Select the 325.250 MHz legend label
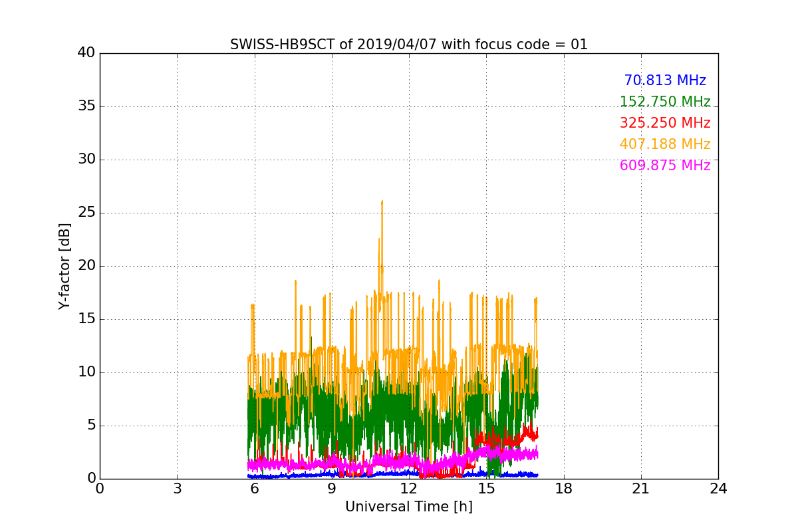 click(665, 123)
